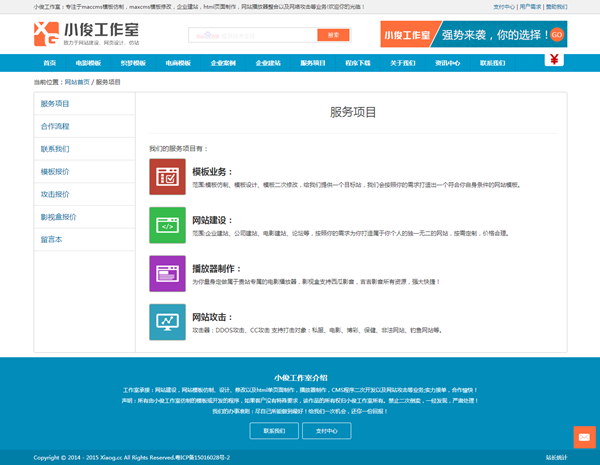Open 电影模板 in the navigation bar
The width and height of the screenshot is (600, 465).
88,63
